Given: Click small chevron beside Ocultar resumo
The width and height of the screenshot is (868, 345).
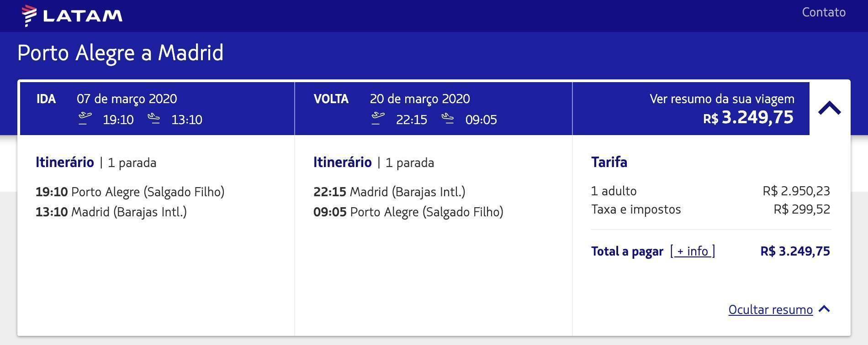Looking at the screenshot, I should [x=824, y=309].
